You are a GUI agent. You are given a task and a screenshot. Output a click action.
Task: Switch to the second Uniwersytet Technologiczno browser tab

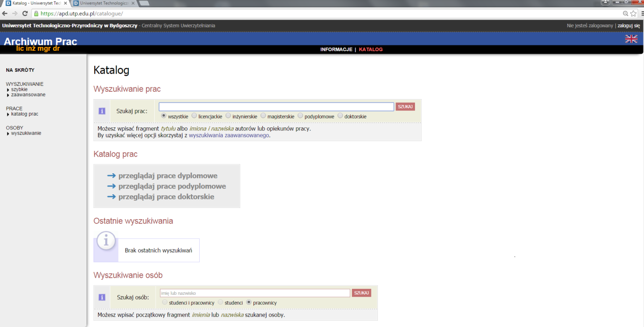coord(103,3)
